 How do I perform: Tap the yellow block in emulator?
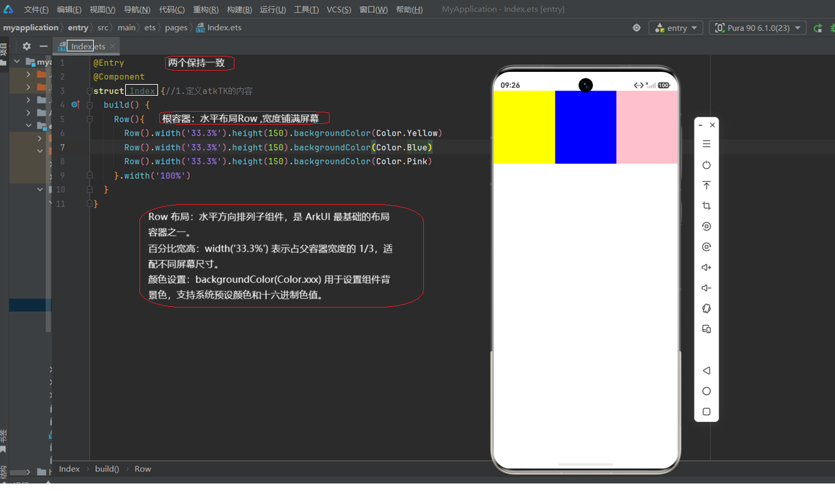524,127
